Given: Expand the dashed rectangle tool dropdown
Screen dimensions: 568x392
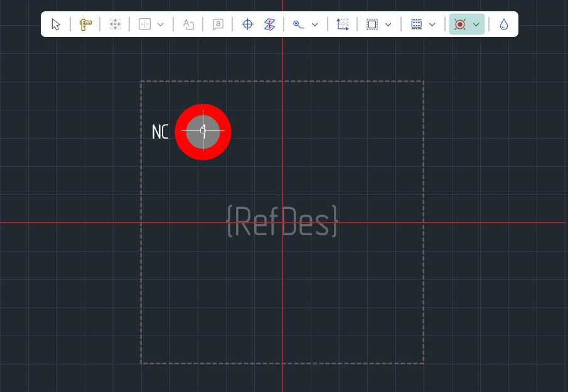Looking at the screenshot, I should [388, 24].
